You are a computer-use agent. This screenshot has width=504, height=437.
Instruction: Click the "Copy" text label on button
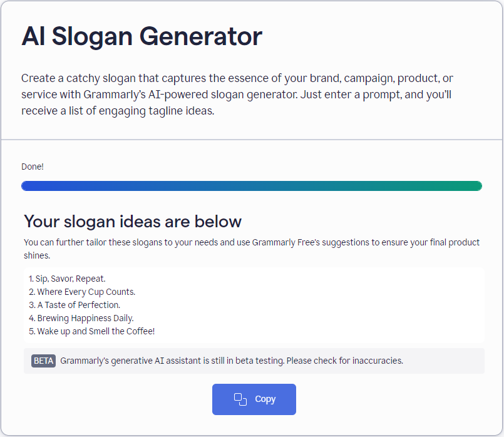pyautogui.click(x=265, y=399)
